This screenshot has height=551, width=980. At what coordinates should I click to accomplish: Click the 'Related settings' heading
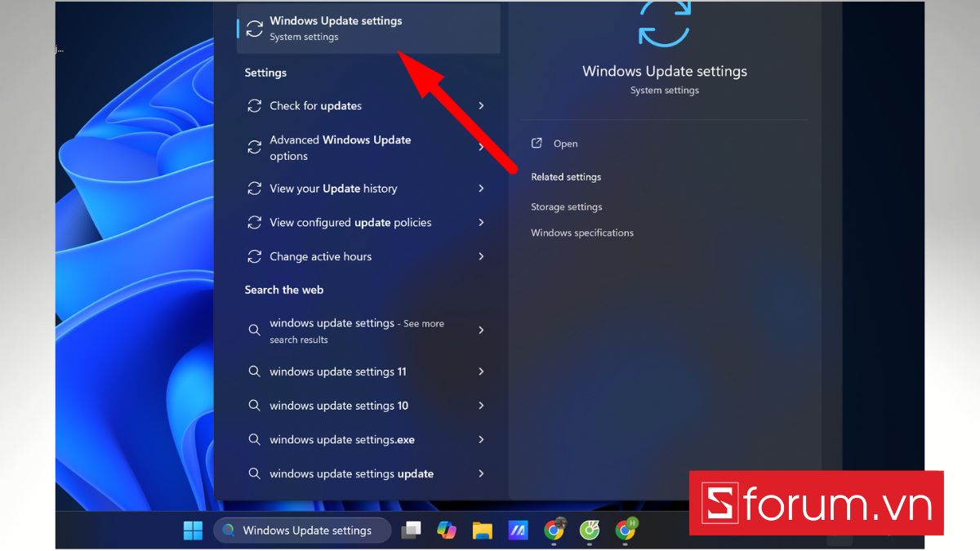coord(566,177)
